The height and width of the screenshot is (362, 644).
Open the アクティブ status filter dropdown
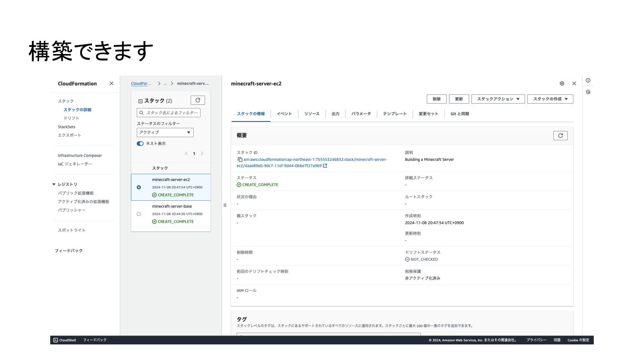165,133
